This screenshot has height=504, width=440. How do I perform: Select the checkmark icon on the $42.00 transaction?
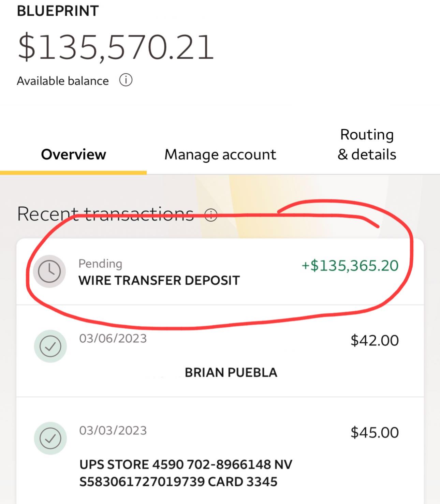[x=50, y=346]
